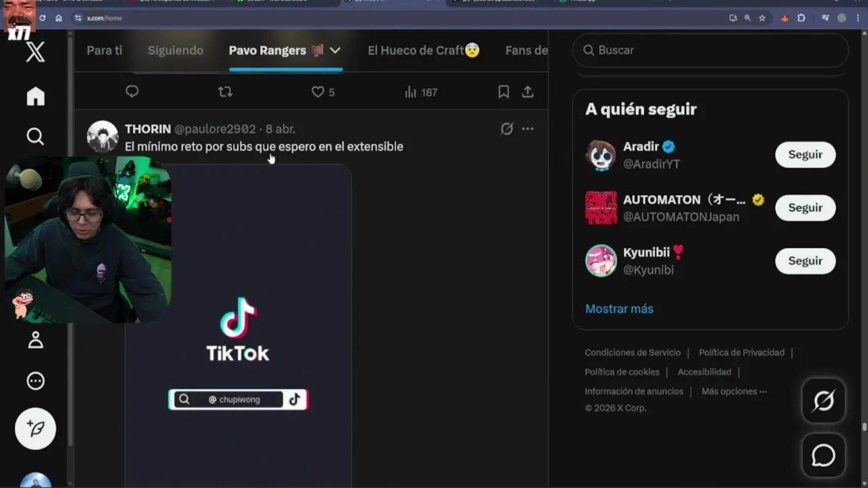Share the post with the upload icon

[x=528, y=91]
